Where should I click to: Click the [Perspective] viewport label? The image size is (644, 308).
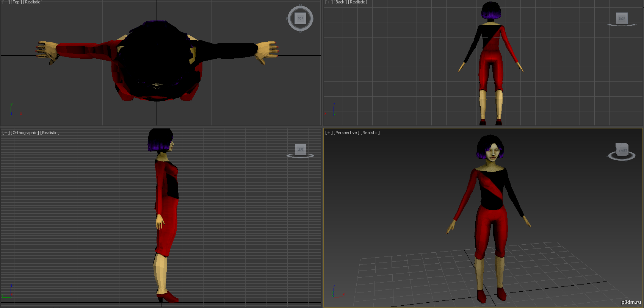click(346, 133)
